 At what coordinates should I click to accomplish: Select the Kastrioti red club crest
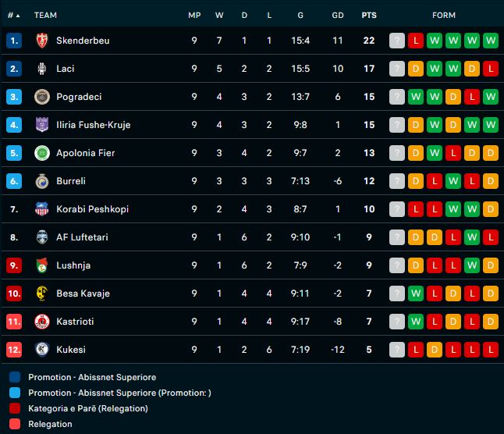point(42,322)
